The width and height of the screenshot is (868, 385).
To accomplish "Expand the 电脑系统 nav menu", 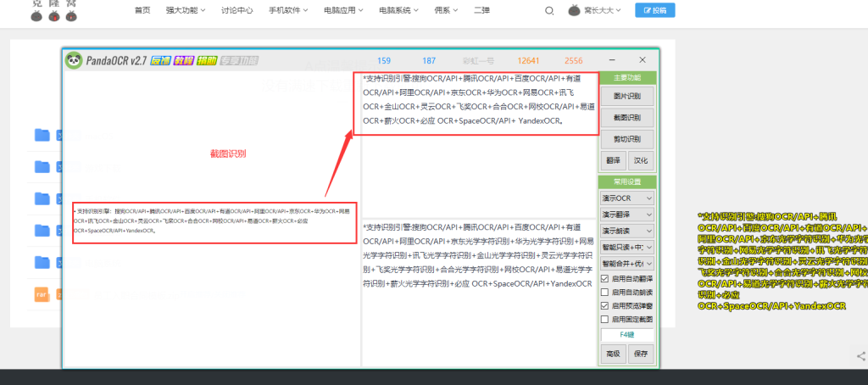I will coord(398,10).
